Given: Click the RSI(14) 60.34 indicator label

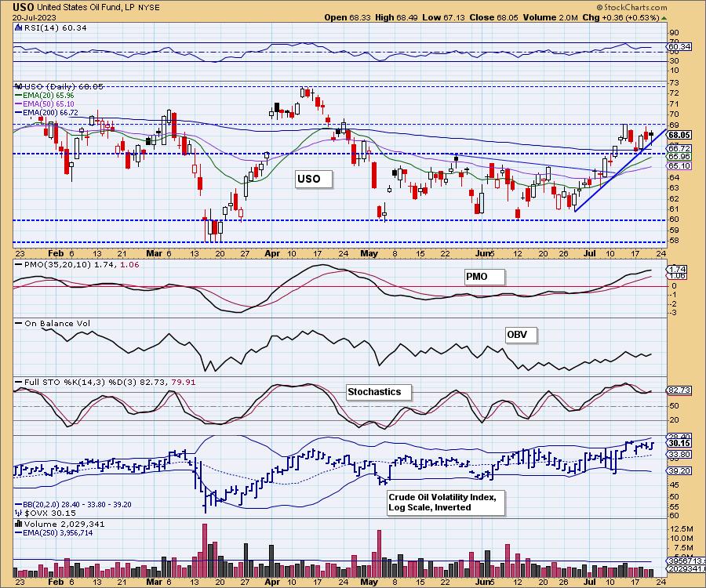Looking at the screenshot, I should point(50,27).
